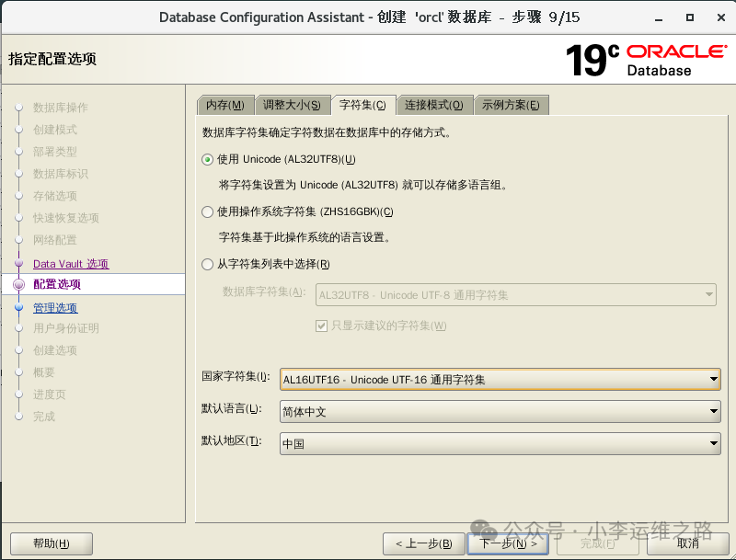Click the 配置选项 current step bullet icon
This screenshot has height=560, width=736.
coord(18,284)
